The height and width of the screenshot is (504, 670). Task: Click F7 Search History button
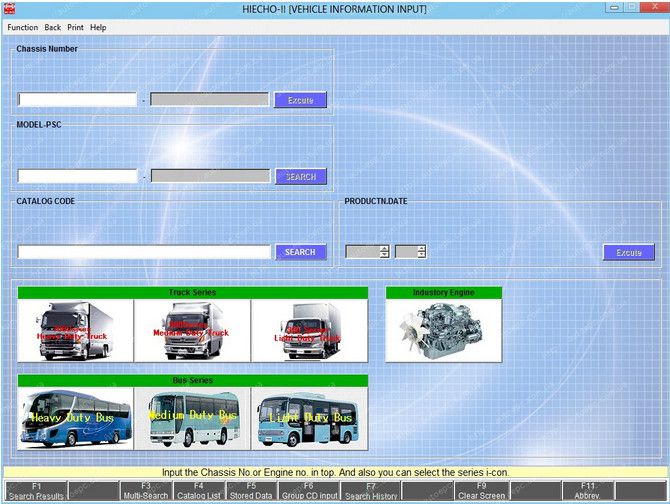371,491
